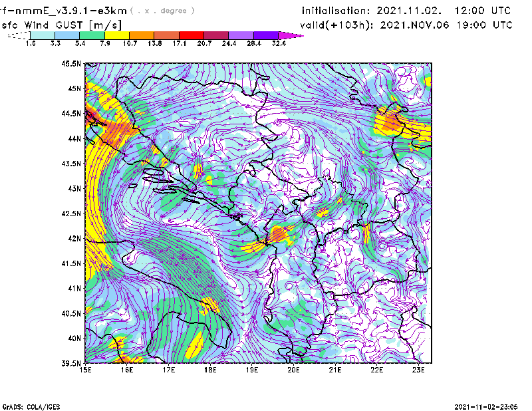This screenshot has width=532, height=411.
Task: Click the legend value 3.3
Action: click(x=55, y=43)
